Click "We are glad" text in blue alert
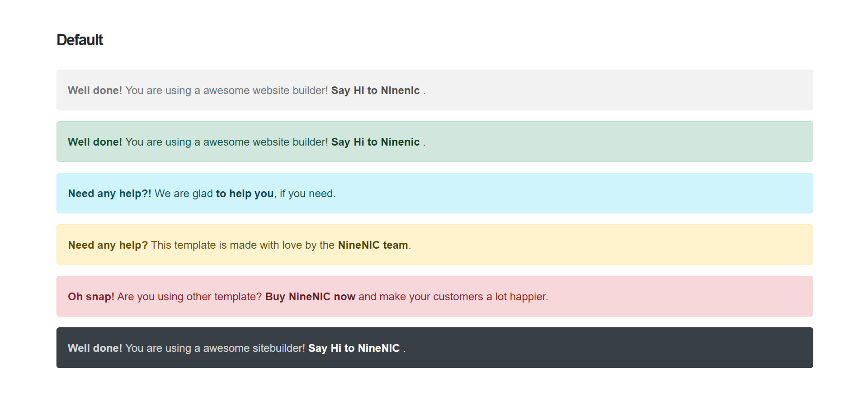Viewport: 868px width, 402px height. (184, 194)
